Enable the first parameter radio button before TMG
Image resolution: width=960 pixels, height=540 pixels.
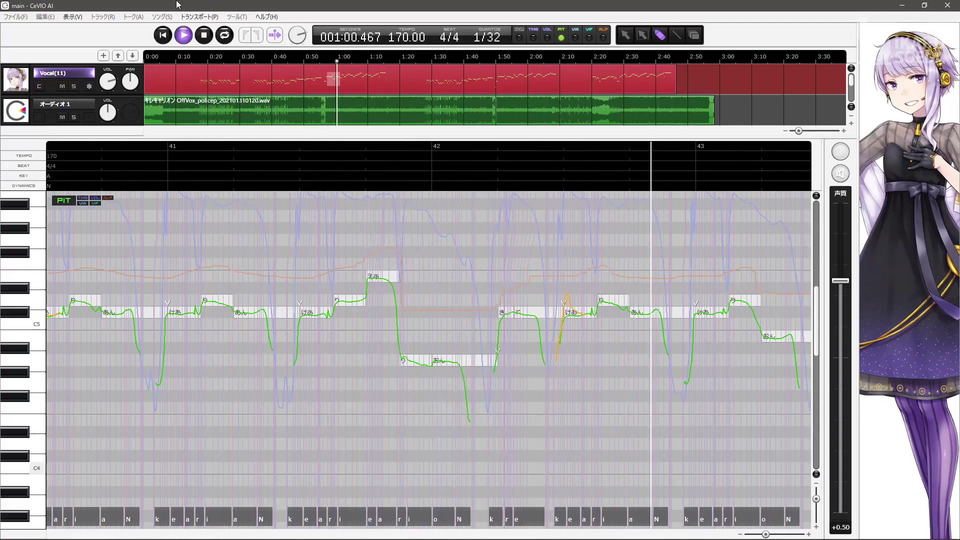point(519,37)
